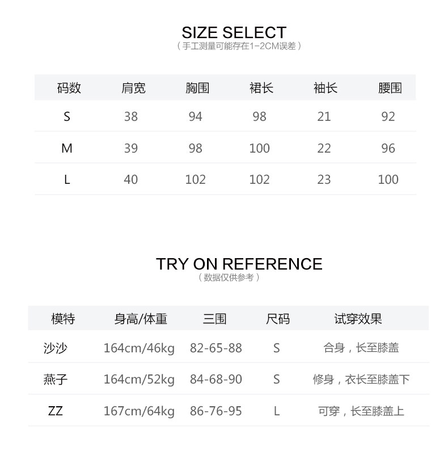Click the 模特 column header
The height and width of the screenshot is (476, 448).
63,319
